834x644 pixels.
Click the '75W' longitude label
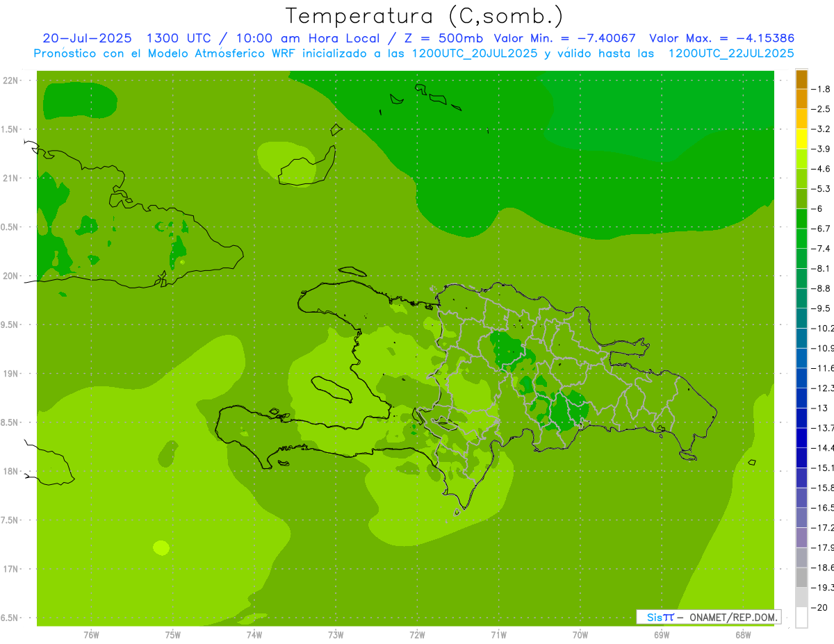pyautogui.click(x=173, y=635)
